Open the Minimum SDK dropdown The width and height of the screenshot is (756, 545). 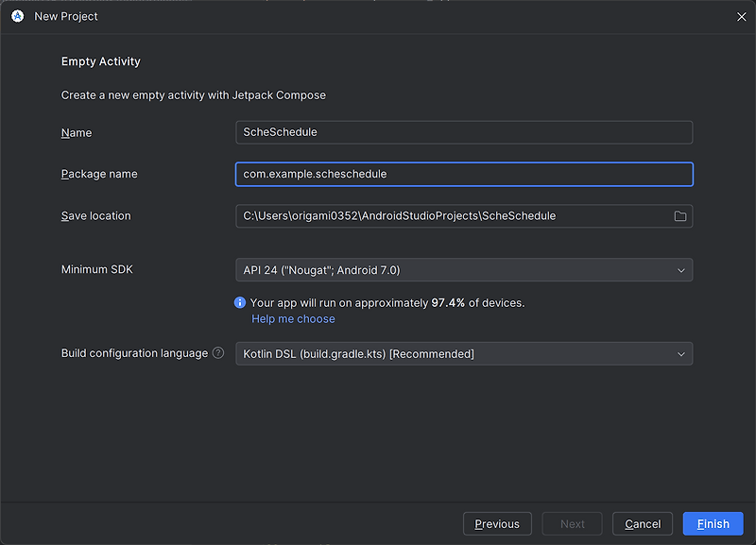[464, 269]
